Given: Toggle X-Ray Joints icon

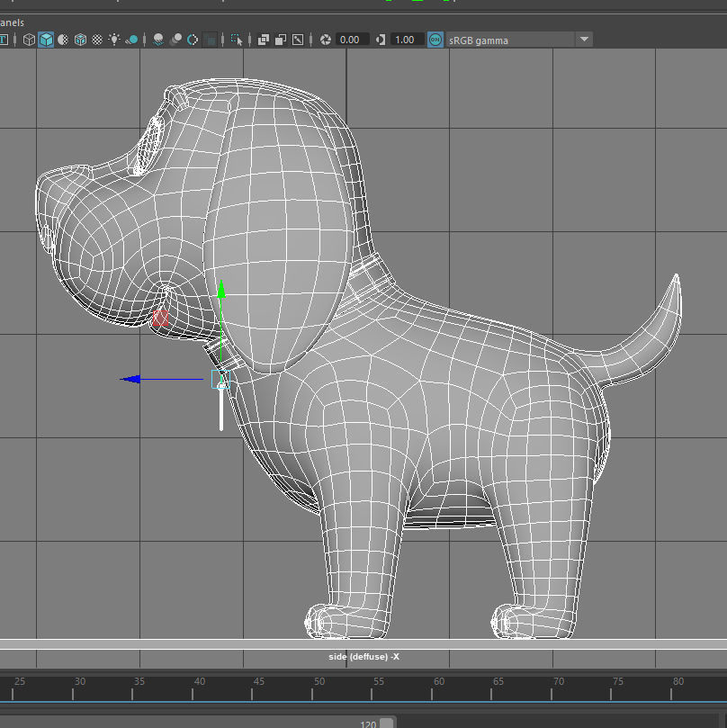Looking at the screenshot, I should pyautogui.click(x=298, y=40).
